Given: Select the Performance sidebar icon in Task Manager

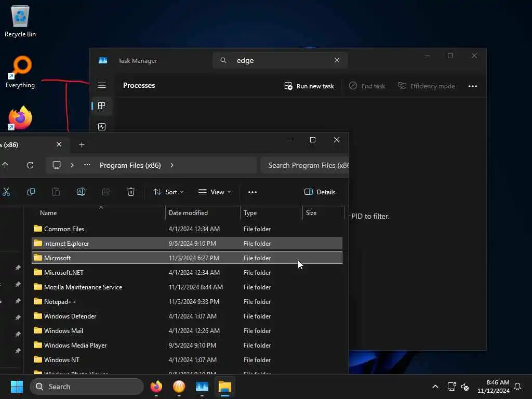Looking at the screenshot, I should click(102, 127).
